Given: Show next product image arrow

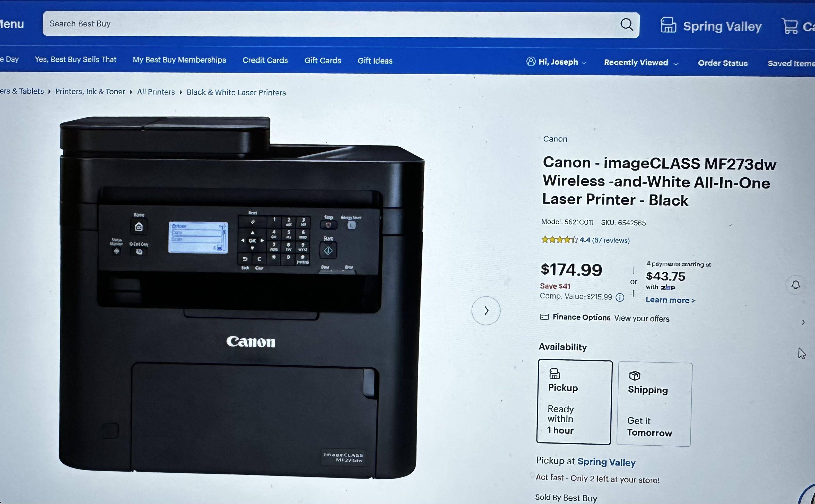Looking at the screenshot, I should pos(486,311).
